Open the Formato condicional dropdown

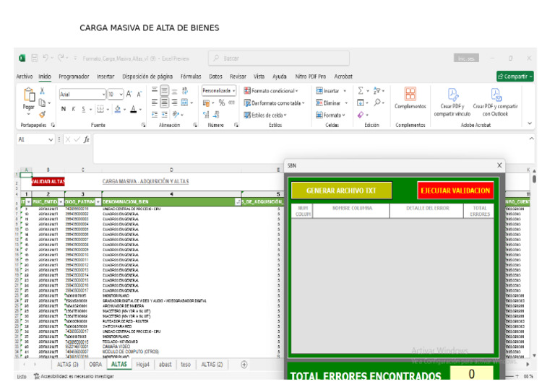(x=274, y=91)
